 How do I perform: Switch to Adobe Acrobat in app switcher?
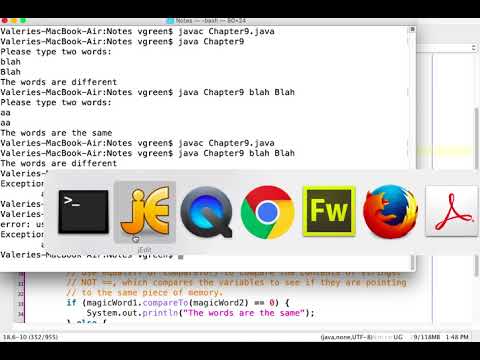[452, 211]
